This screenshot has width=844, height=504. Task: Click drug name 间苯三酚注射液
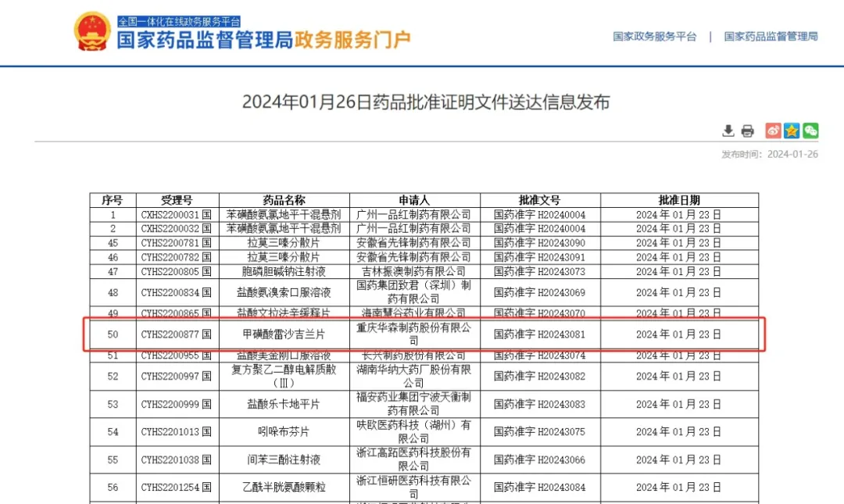point(284,459)
